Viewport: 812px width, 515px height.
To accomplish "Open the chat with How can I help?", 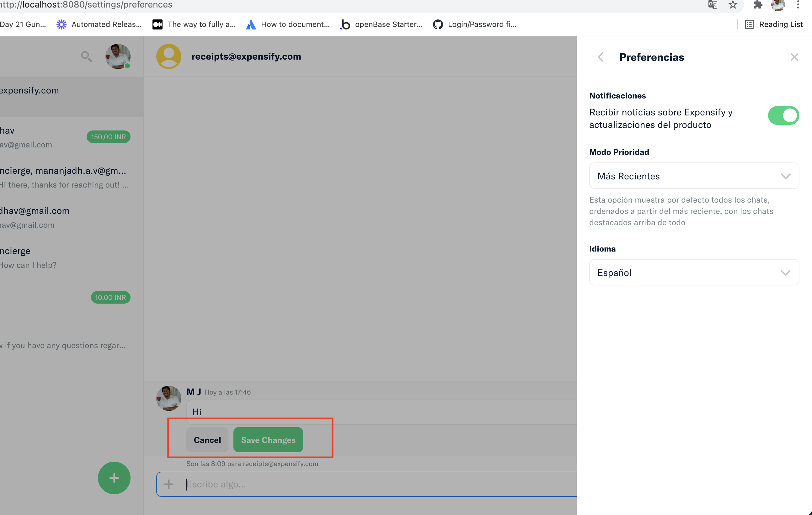I will point(72,257).
